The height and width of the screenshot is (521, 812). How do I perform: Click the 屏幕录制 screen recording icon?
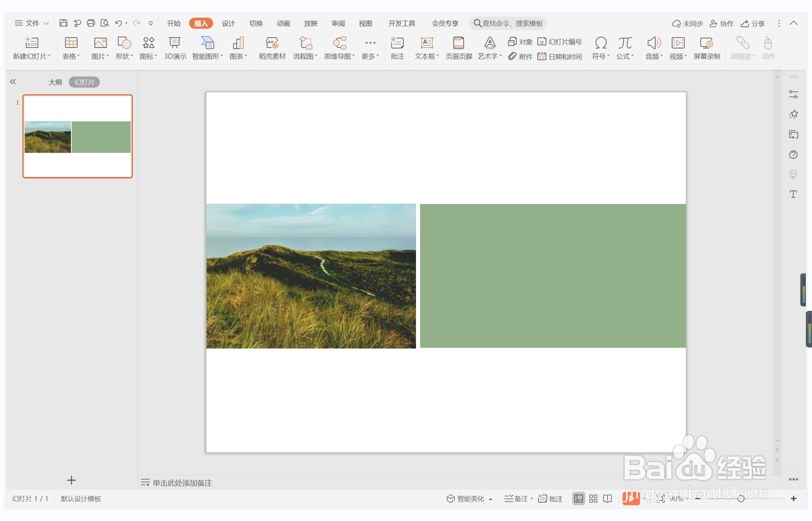[706, 43]
